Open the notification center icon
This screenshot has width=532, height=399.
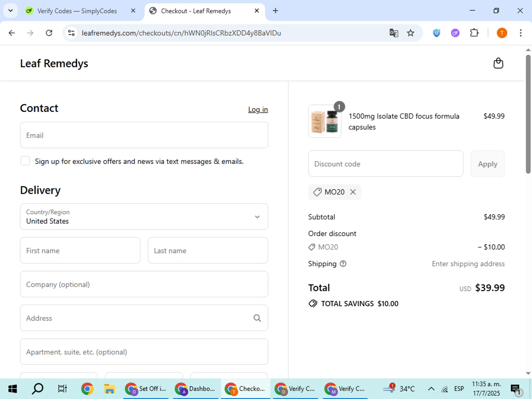516,389
